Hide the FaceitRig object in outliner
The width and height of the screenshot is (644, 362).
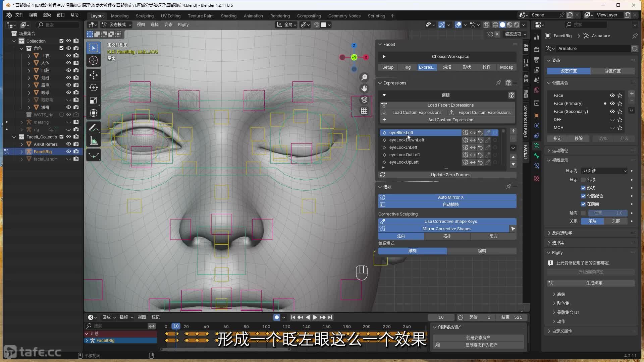[68, 152]
